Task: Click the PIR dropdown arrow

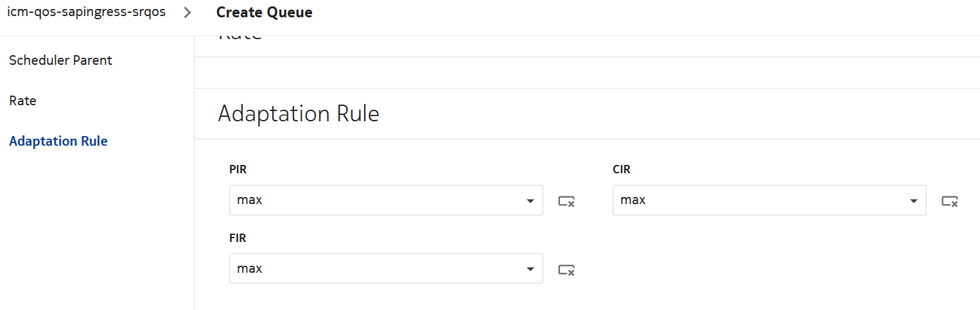Action: pyautogui.click(x=530, y=201)
